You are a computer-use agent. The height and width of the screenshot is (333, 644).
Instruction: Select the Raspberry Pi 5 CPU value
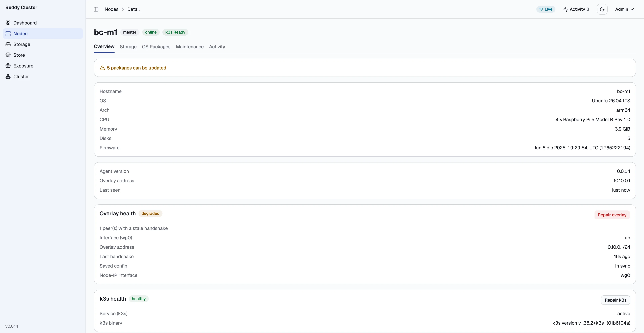tap(593, 120)
